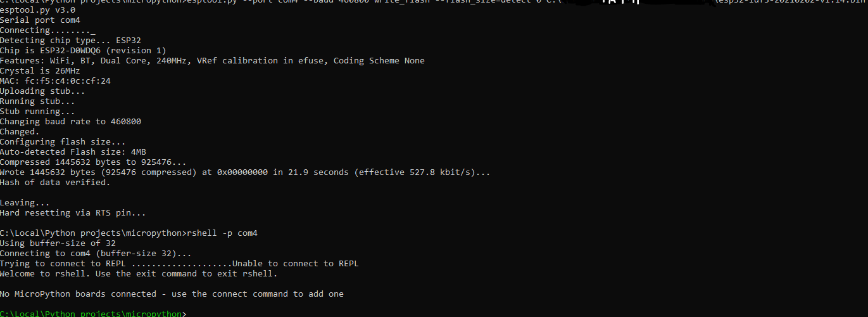Click the 'No MicroPython boards connected' message
The width and height of the screenshot is (868, 317).
(79, 294)
